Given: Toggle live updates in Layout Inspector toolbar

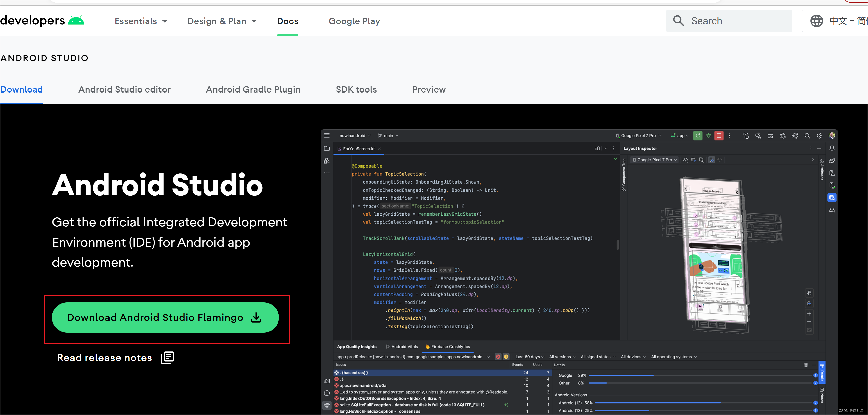Looking at the screenshot, I should (x=711, y=160).
